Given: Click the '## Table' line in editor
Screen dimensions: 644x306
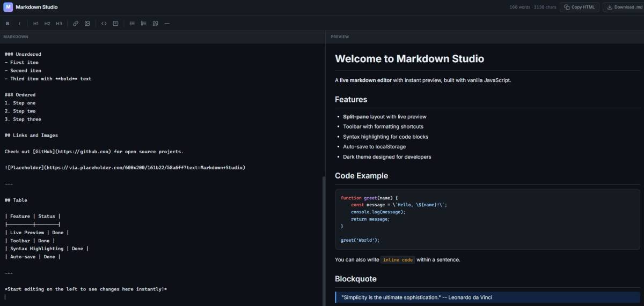Looking at the screenshot, I should [16, 200].
